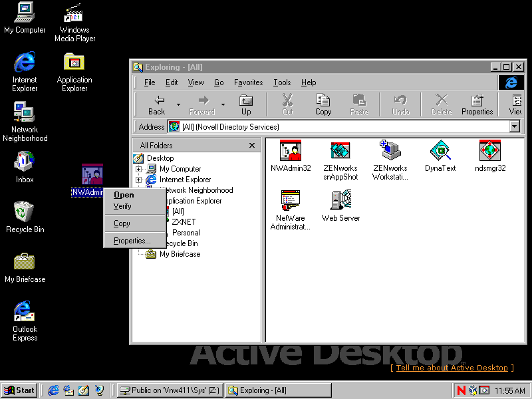Select Application Explorer desktop icon
This screenshot has width=532, height=399.
tap(74, 72)
